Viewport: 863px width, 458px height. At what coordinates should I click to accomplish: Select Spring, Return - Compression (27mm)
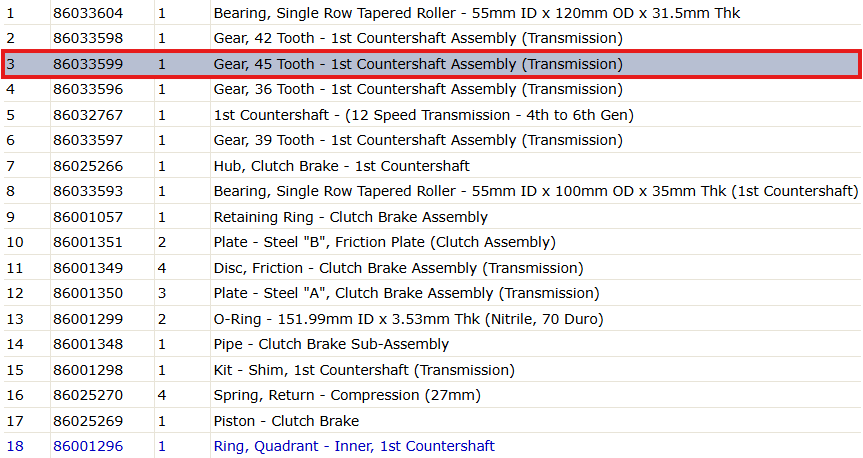(x=347, y=395)
